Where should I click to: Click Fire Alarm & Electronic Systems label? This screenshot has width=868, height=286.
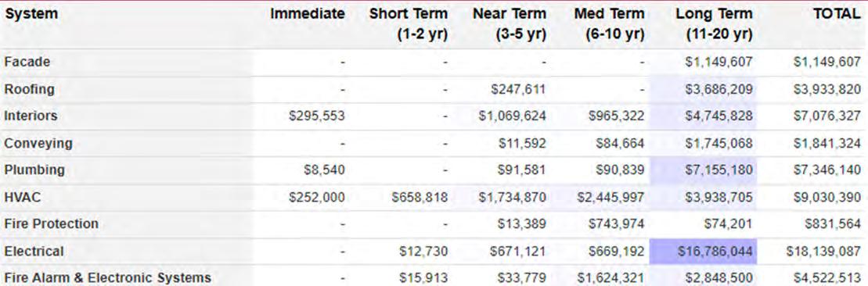[x=108, y=277]
